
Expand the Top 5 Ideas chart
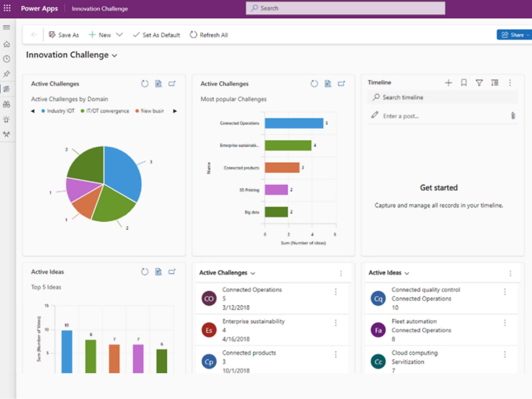(172, 271)
